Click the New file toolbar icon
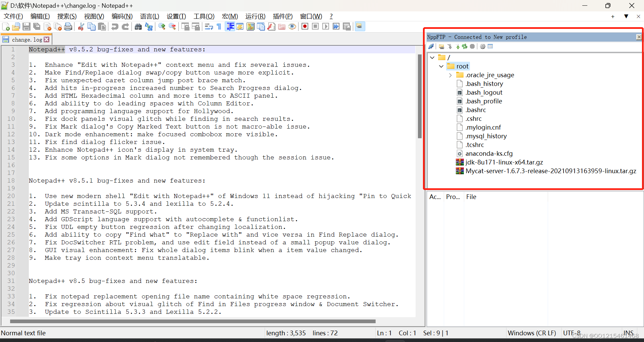This screenshot has width=644, height=342. [x=6, y=27]
